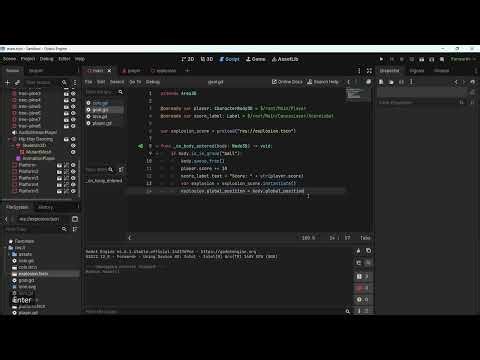The width and height of the screenshot is (480, 360).
Task: Click the stop running project icon
Action: pos(402,59)
